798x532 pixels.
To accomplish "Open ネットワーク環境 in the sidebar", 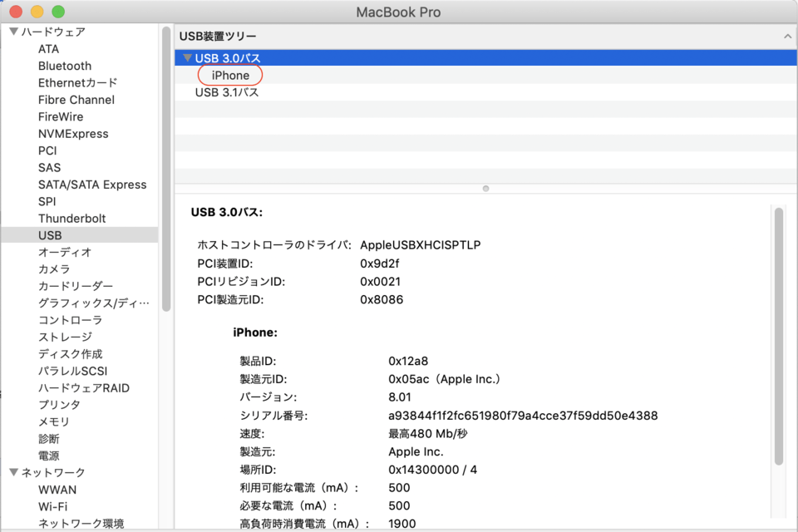I will (81, 524).
